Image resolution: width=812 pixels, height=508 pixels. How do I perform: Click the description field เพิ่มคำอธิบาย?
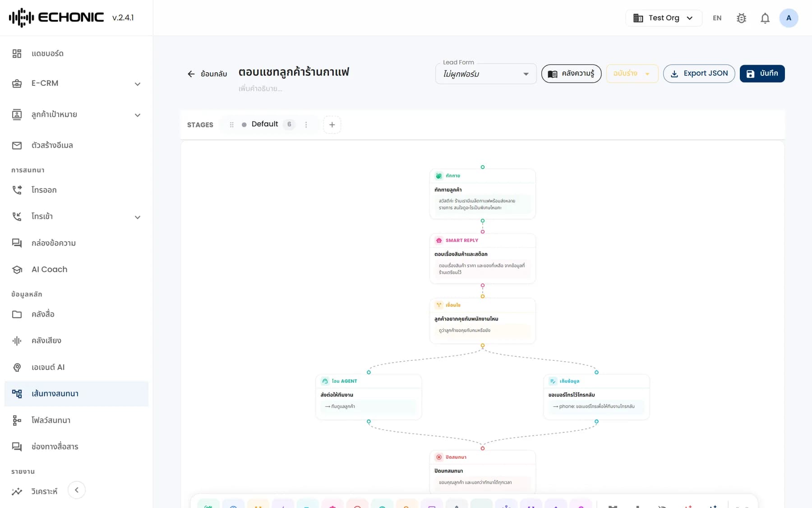[x=260, y=89]
